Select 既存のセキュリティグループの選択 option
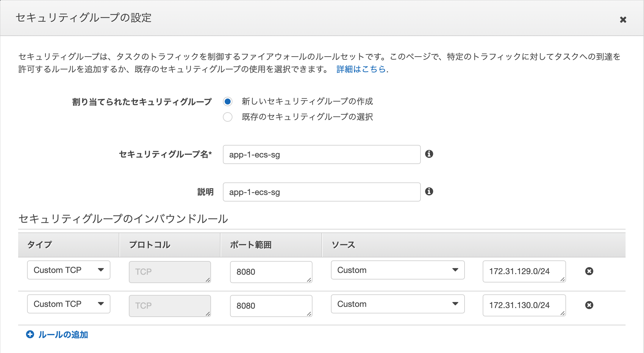 point(228,117)
